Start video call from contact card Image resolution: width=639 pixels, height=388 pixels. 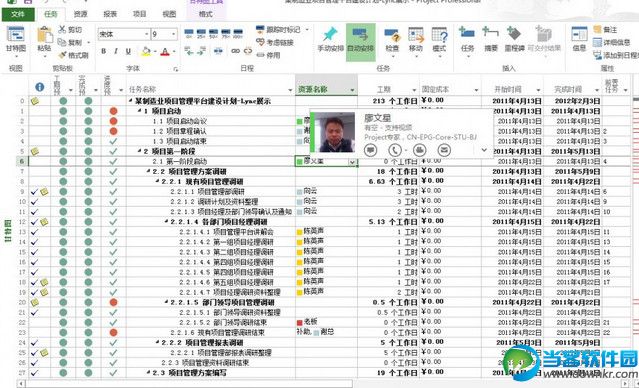pos(419,150)
